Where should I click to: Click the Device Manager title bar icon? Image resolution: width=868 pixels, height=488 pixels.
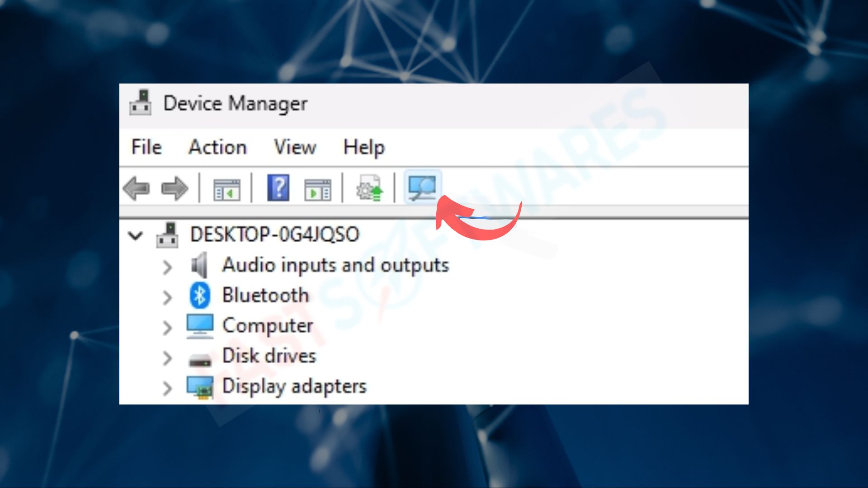(141, 103)
